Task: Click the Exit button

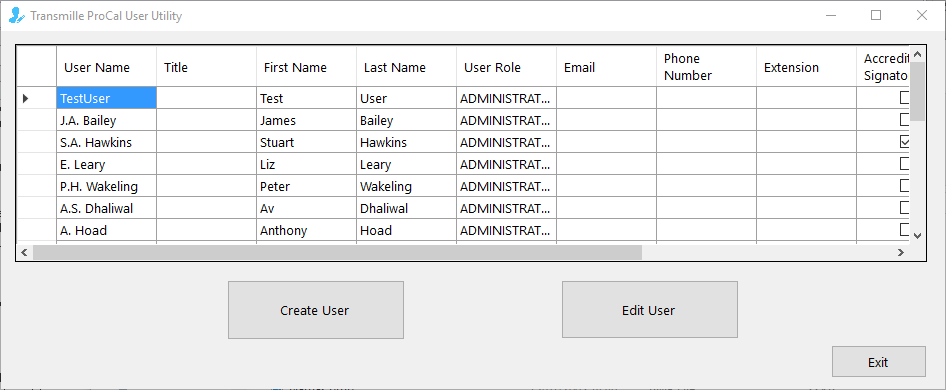Action: click(878, 362)
